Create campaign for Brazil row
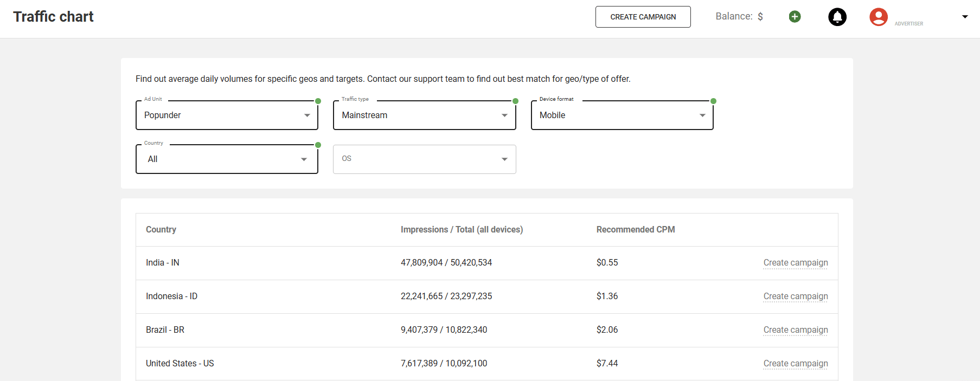The height and width of the screenshot is (381, 980). tap(795, 330)
